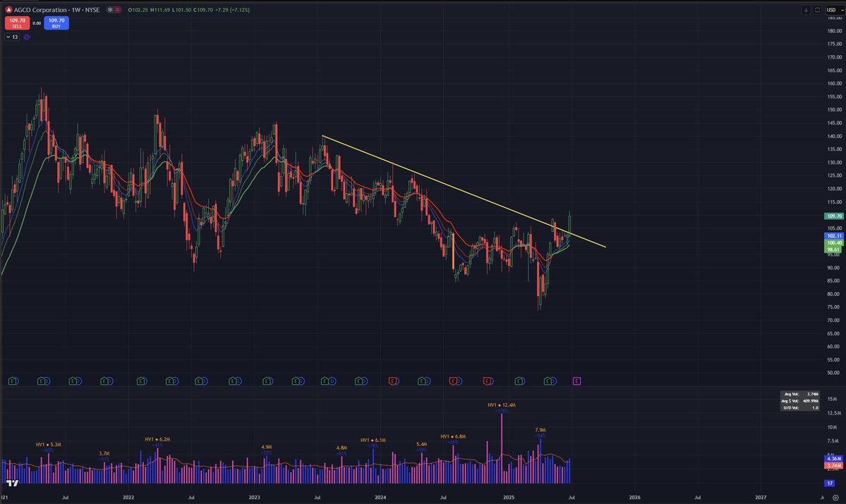The width and height of the screenshot is (846, 504).
Task: Click the HV1 5.3M volume label
Action: pyautogui.click(x=49, y=445)
